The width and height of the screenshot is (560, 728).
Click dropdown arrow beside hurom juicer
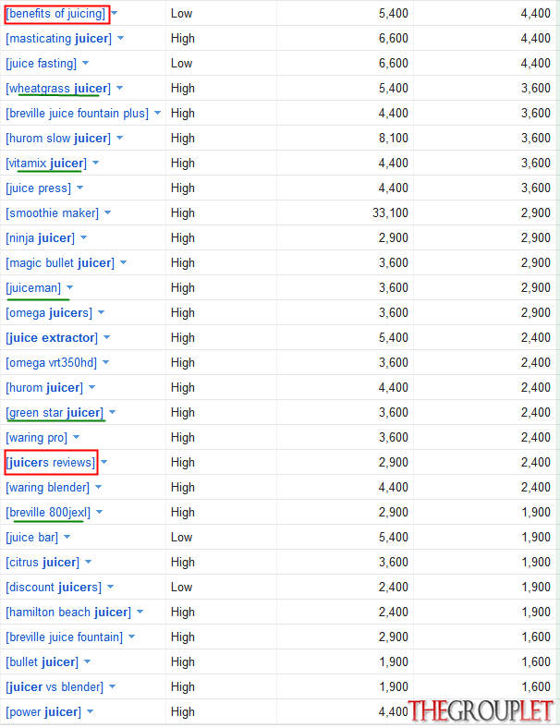(91, 388)
